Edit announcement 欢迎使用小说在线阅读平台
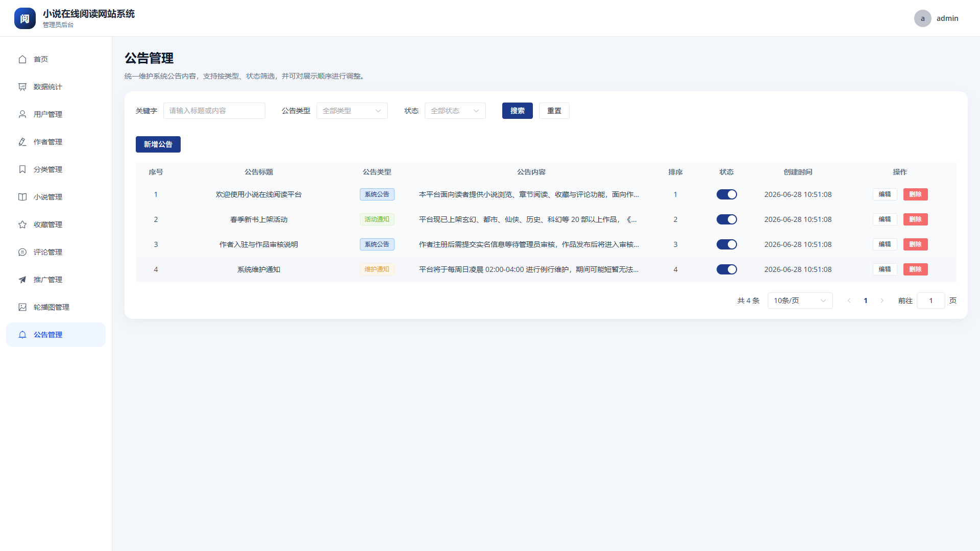This screenshot has height=551, width=980. click(x=885, y=194)
